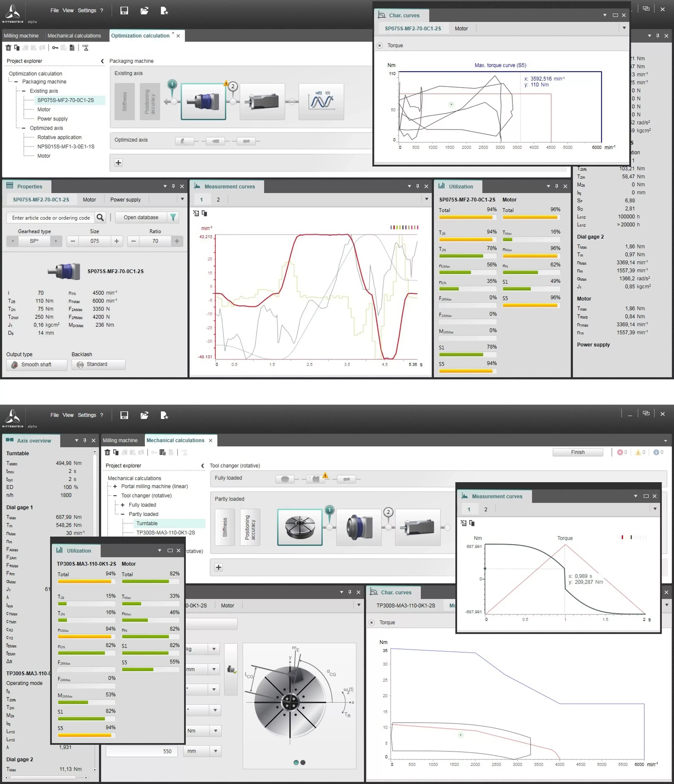This screenshot has width=674, height=784.
Task: Select the Torque radio button in docked Char. curves
Action: [x=371, y=622]
